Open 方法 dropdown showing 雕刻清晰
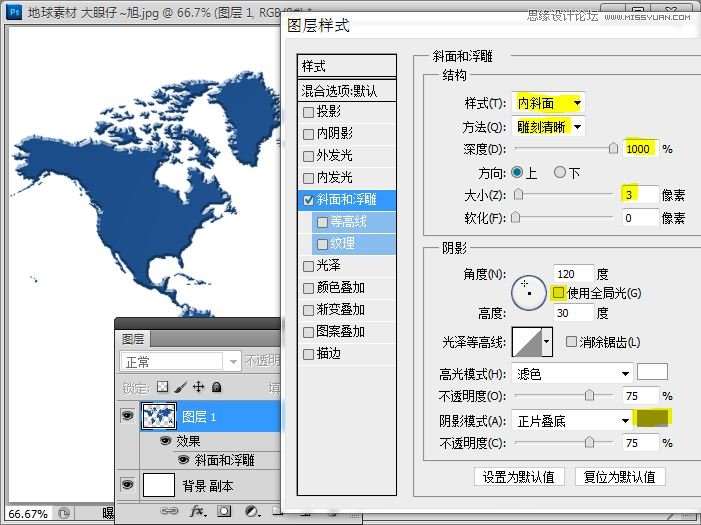 pos(549,126)
